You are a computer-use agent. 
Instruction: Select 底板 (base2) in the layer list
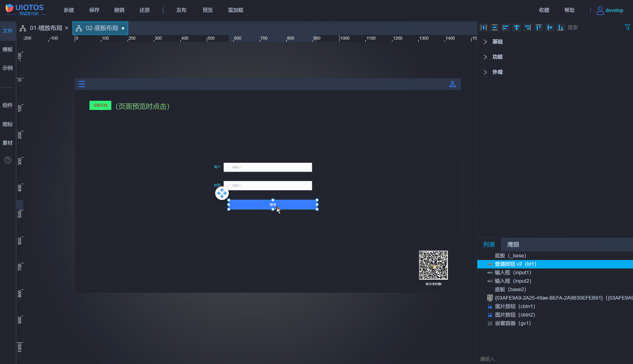pyautogui.click(x=555, y=289)
